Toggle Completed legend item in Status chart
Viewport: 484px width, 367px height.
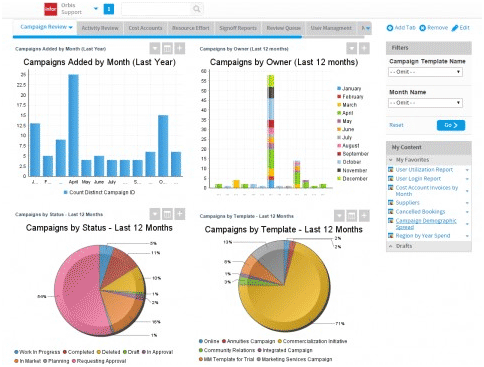78,352
